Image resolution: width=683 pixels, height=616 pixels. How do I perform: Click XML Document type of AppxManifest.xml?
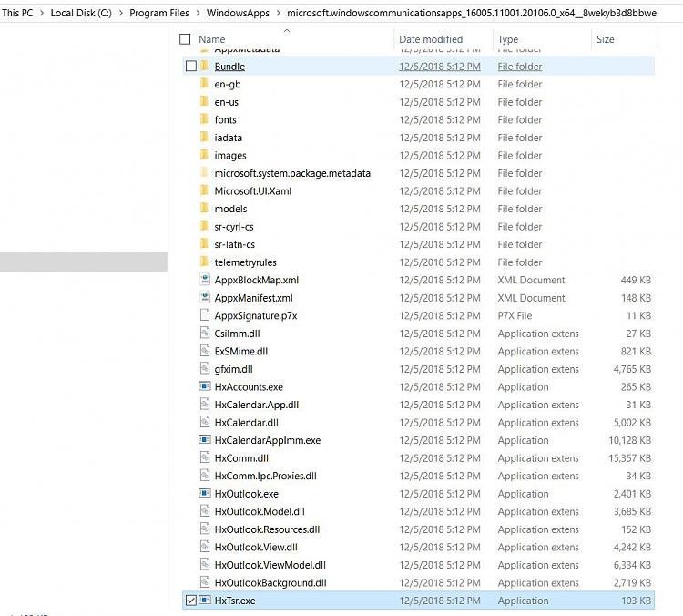[532, 298]
